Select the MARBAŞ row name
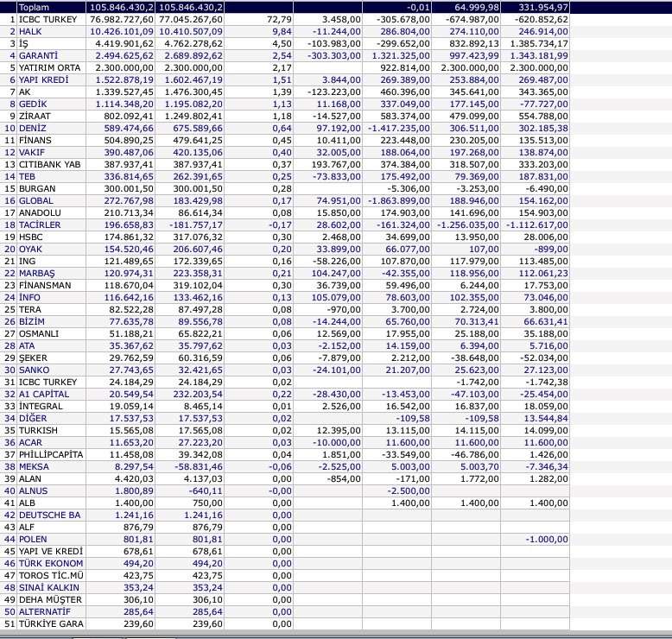The width and height of the screenshot is (672, 639). (x=37, y=273)
